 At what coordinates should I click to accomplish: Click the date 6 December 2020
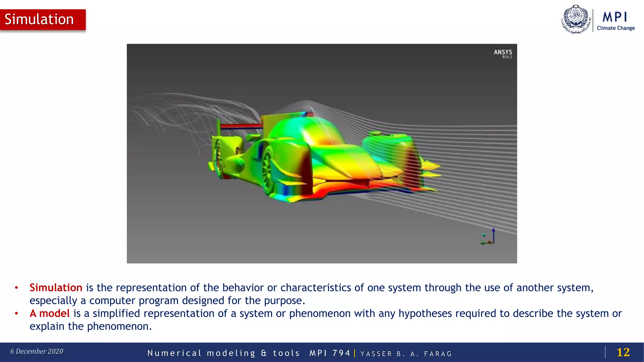(x=37, y=351)
